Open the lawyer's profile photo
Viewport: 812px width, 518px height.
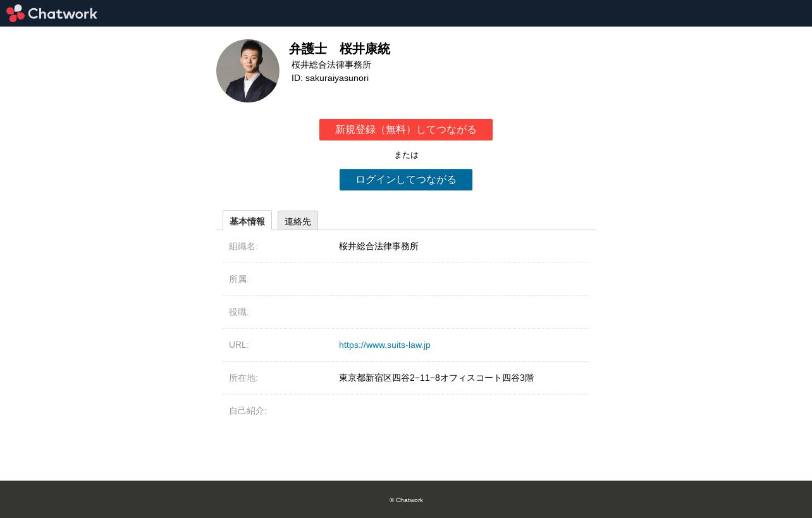coord(248,71)
